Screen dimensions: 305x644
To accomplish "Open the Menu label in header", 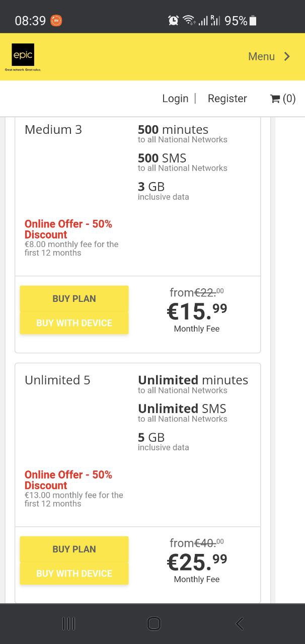I will click(x=261, y=56).
